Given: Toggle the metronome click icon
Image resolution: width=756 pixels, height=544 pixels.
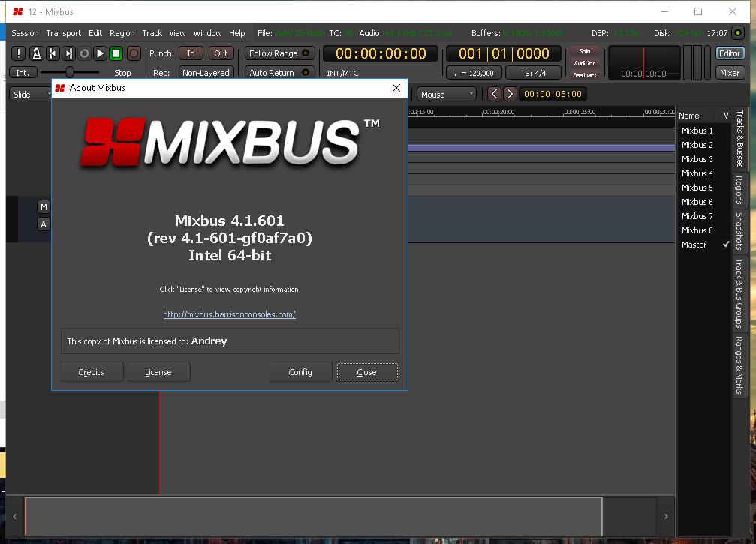Looking at the screenshot, I should pyautogui.click(x=36, y=53).
